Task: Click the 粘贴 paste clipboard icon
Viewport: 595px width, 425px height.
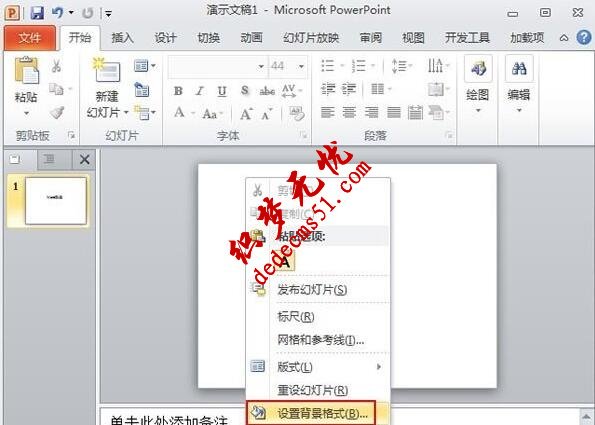Action: (x=27, y=70)
